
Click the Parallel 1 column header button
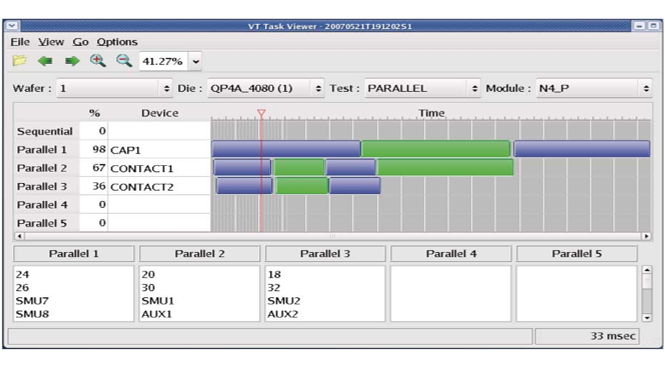coord(74,254)
